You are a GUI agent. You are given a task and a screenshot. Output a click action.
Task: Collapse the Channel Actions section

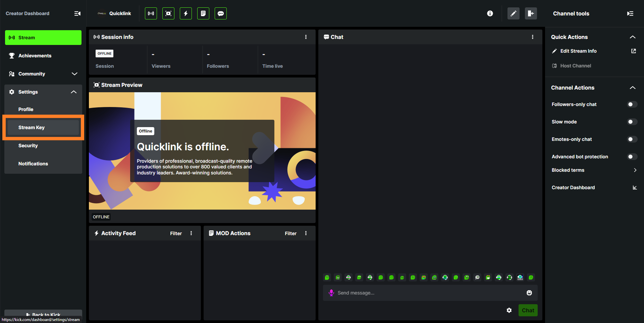coord(633,88)
